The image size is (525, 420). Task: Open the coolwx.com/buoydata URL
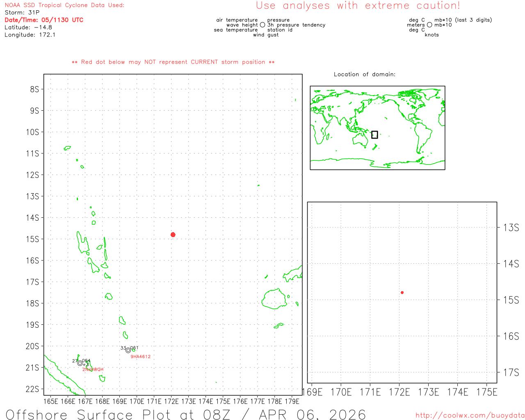[x=470, y=415]
